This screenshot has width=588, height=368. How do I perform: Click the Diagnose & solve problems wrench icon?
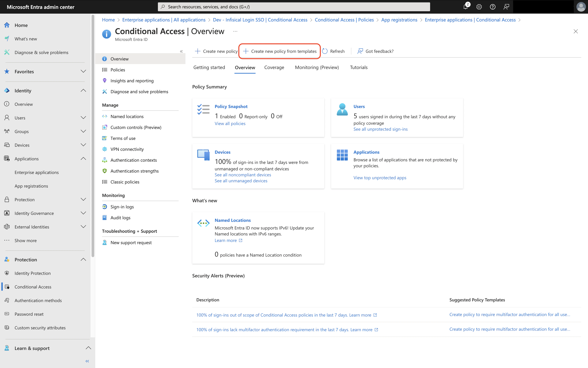pos(7,52)
